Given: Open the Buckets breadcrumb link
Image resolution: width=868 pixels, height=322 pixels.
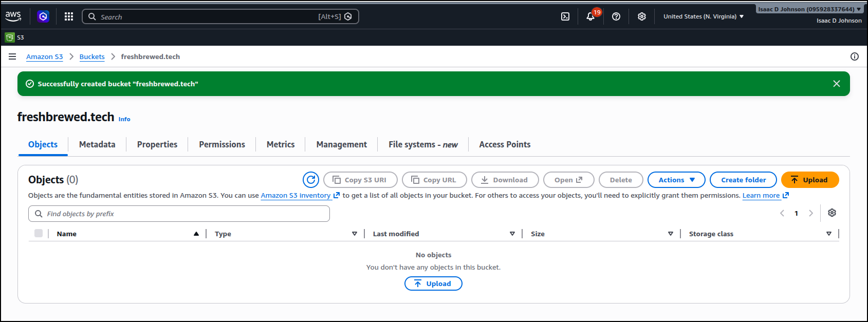Looking at the screenshot, I should (92, 56).
